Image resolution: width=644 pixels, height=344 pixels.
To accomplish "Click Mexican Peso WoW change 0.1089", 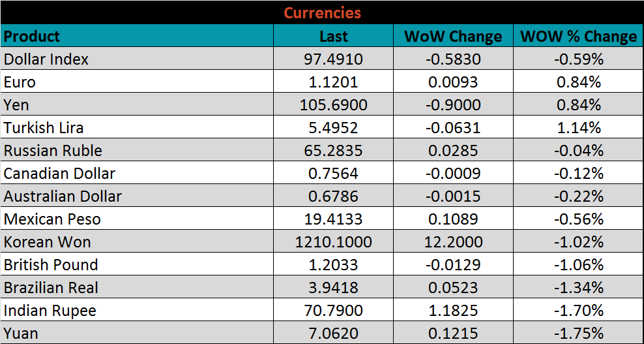I will [453, 219].
